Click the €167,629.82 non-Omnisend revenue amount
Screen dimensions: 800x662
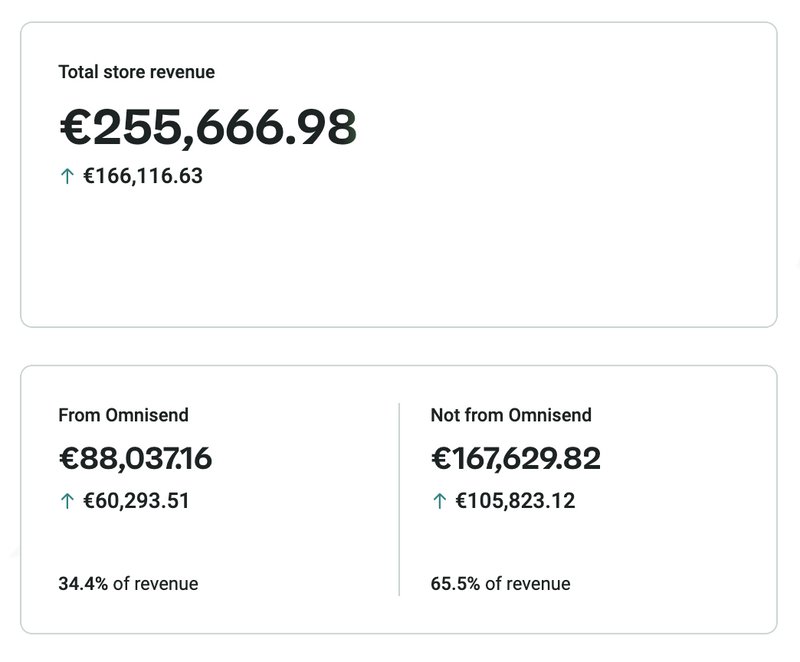coord(516,459)
